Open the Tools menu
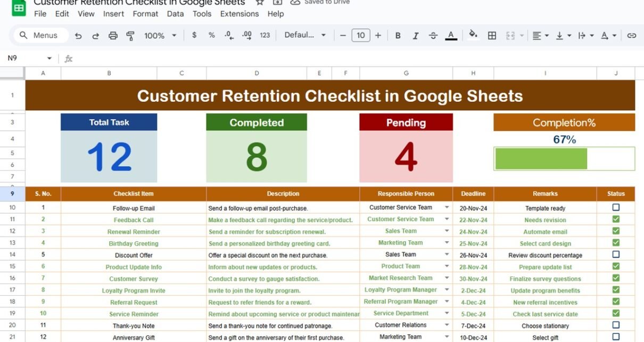The image size is (644, 342). pyautogui.click(x=202, y=14)
